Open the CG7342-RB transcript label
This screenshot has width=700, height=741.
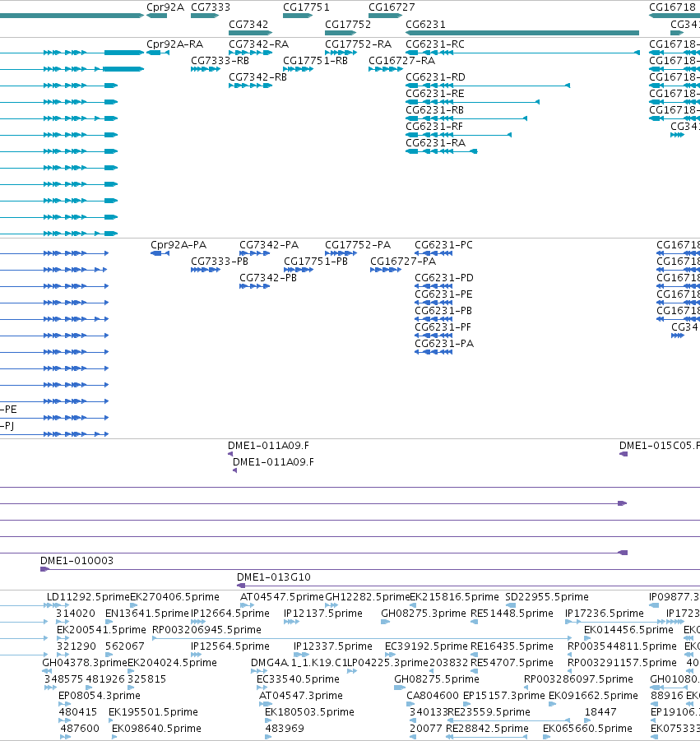coord(257,77)
